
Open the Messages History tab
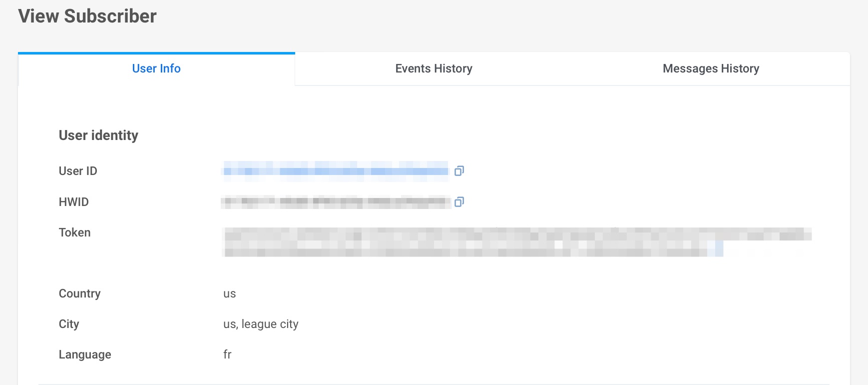point(711,68)
